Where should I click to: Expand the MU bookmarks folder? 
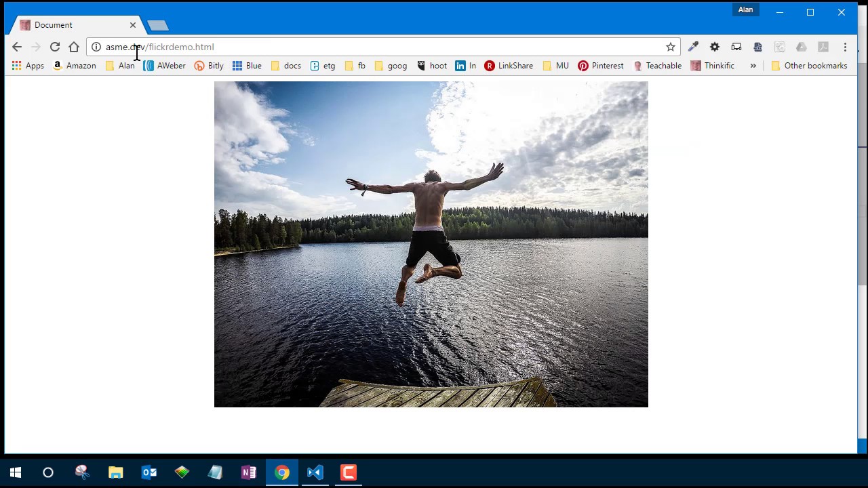coord(555,66)
